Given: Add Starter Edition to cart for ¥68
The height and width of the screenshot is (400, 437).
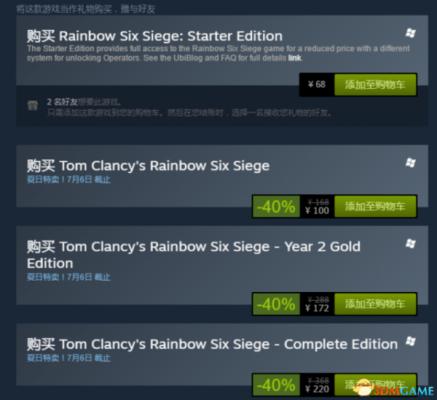Looking at the screenshot, I should tap(375, 85).
